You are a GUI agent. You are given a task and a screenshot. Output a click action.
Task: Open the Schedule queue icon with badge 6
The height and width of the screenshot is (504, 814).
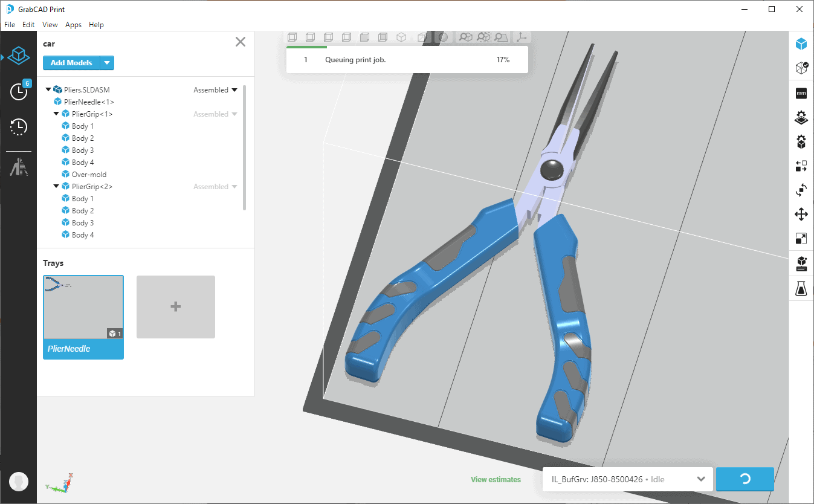coord(19,91)
